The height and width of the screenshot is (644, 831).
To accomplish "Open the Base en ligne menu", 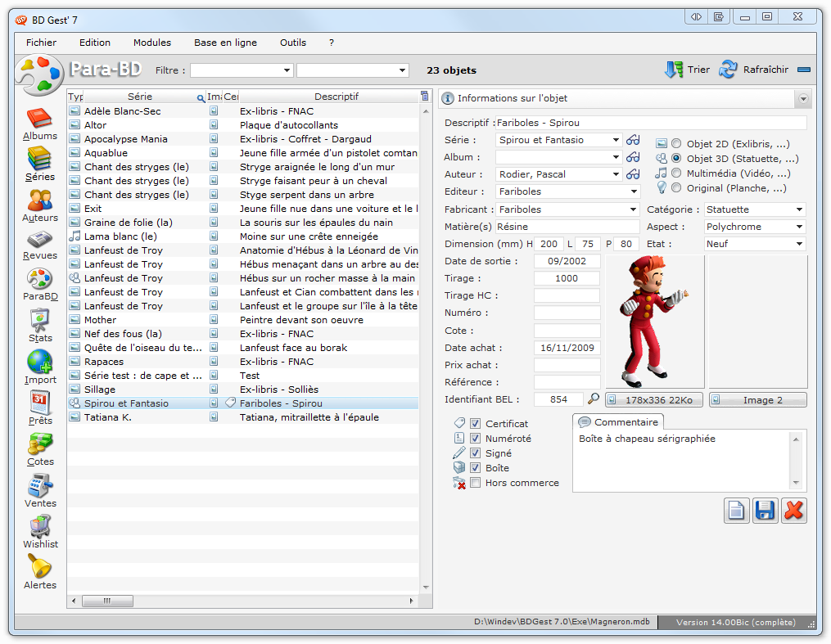I will [225, 43].
